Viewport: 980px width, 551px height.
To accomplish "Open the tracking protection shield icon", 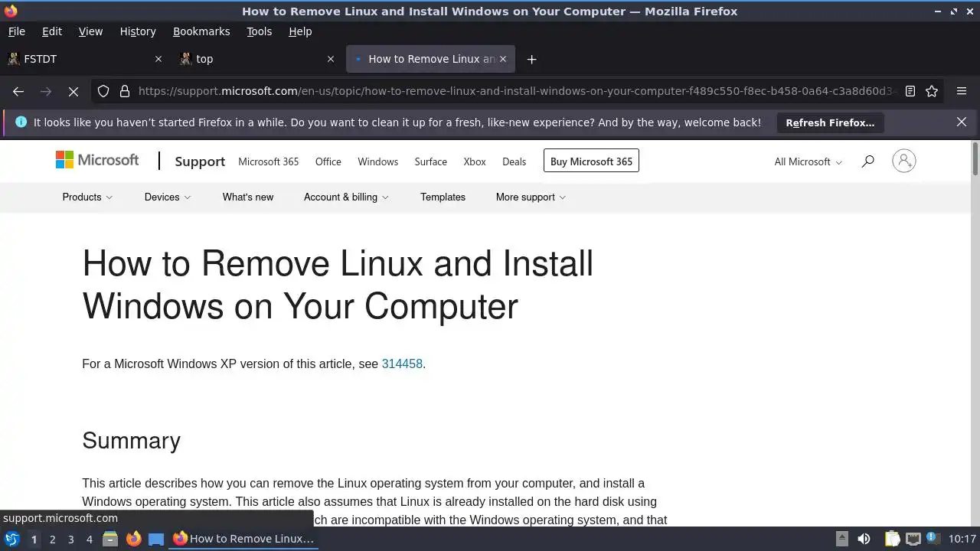I will (103, 91).
